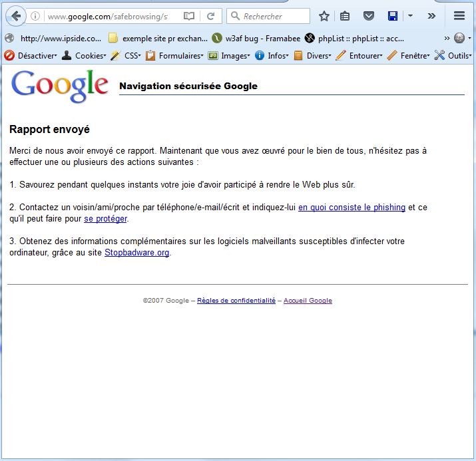The image size is (476, 461).
Task: Open the Images developer menu
Action: (229, 56)
